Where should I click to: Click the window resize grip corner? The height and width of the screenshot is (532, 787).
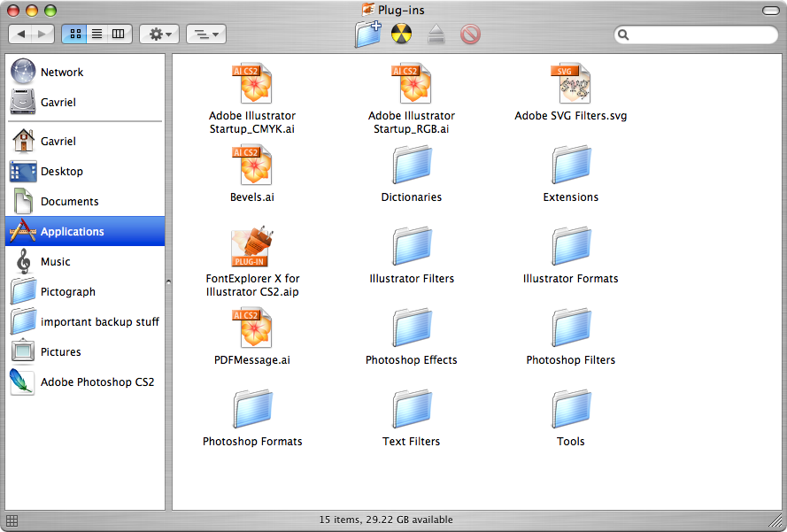click(775, 520)
